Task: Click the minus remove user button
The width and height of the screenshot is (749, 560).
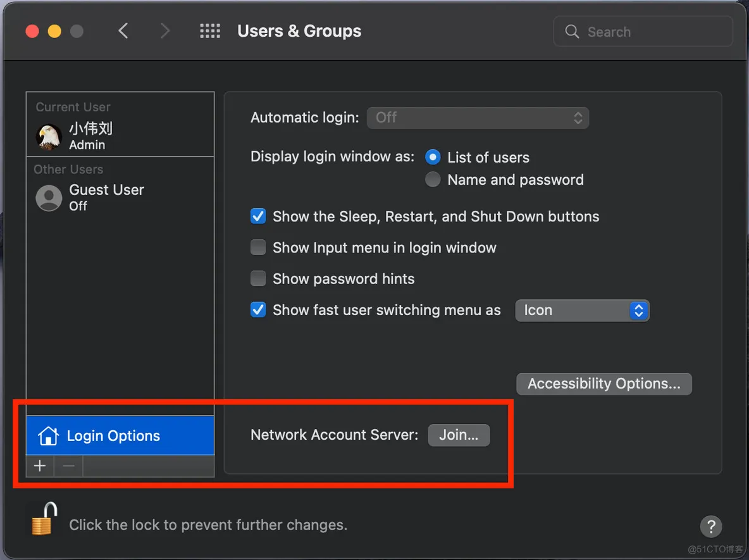Action: [69, 466]
